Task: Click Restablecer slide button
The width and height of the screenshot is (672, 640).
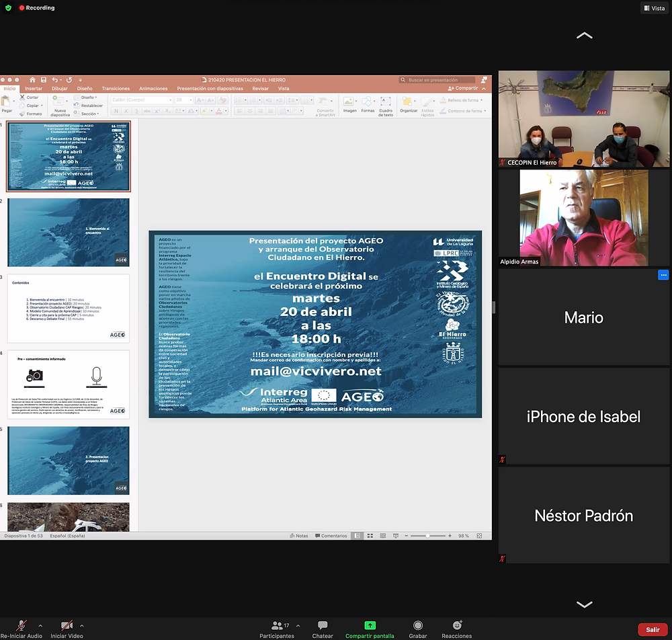Action: point(88,106)
